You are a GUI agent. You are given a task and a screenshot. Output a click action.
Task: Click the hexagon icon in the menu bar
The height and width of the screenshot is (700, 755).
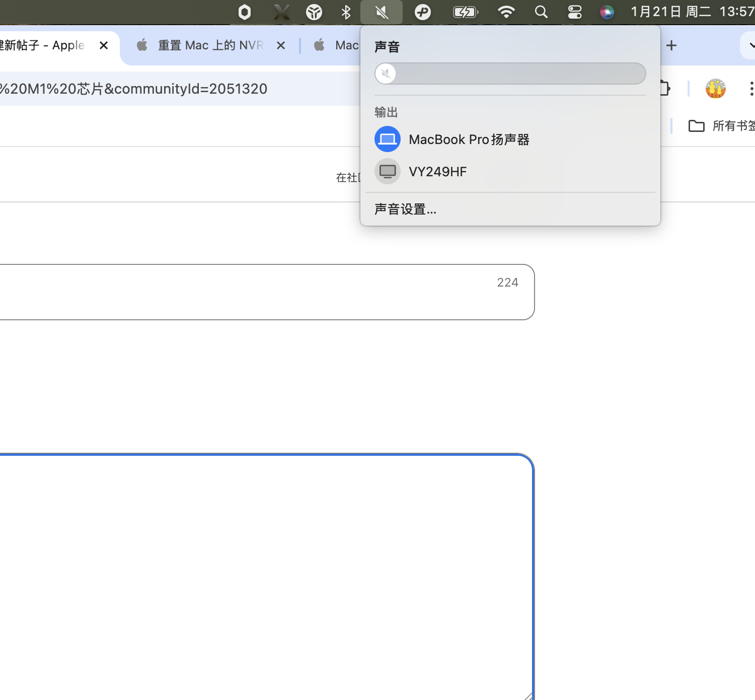(x=245, y=12)
